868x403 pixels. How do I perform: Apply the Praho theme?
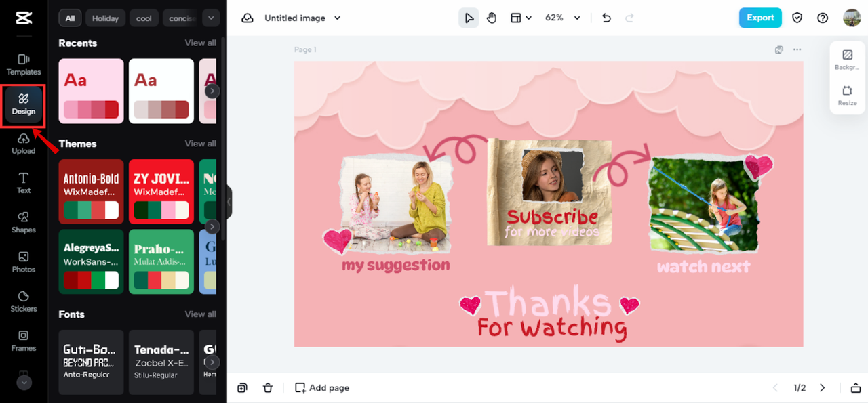click(161, 261)
